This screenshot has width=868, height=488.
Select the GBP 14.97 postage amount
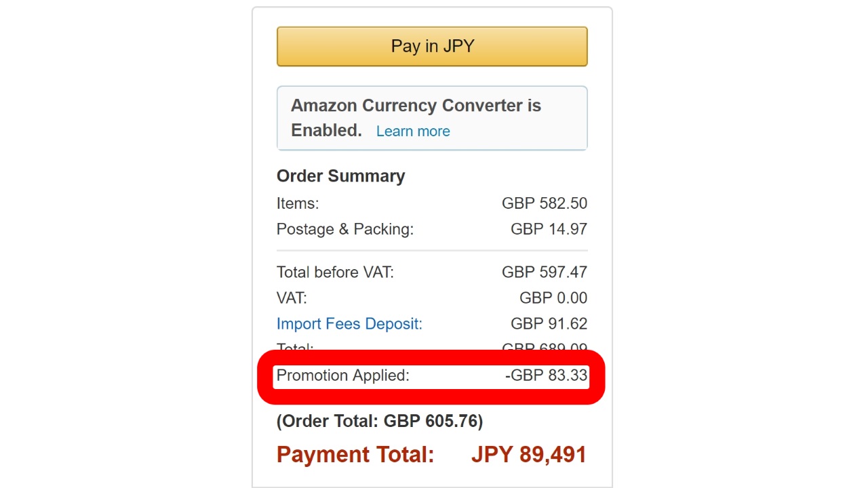coord(549,229)
